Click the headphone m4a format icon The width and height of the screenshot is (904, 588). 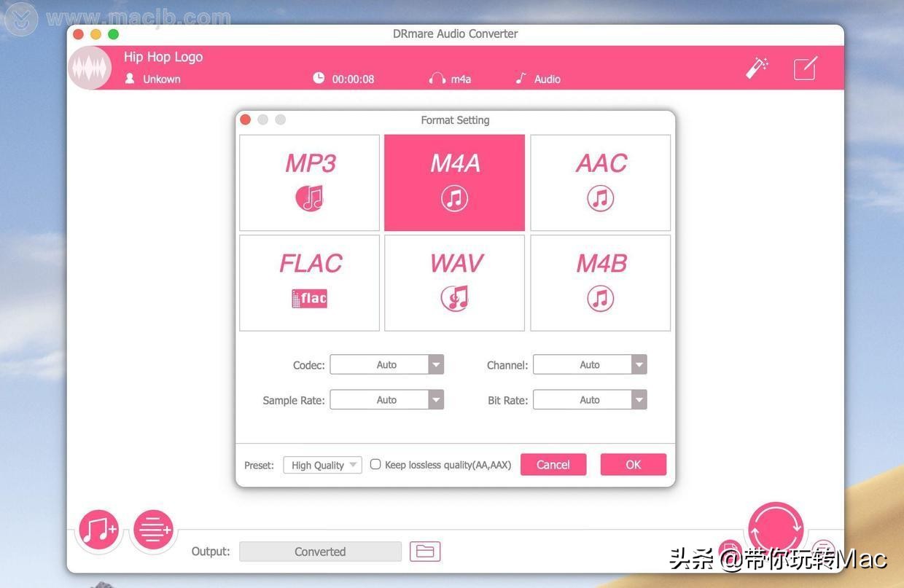pos(436,78)
